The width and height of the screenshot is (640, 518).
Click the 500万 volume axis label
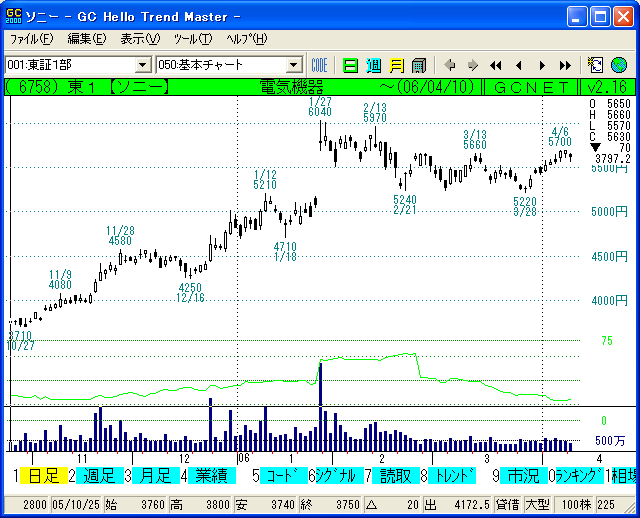(x=610, y=441)
